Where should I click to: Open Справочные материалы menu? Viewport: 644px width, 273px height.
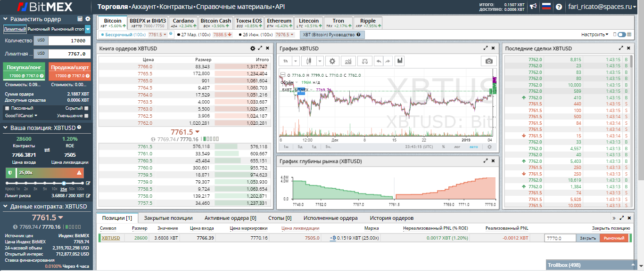(233, 7)
